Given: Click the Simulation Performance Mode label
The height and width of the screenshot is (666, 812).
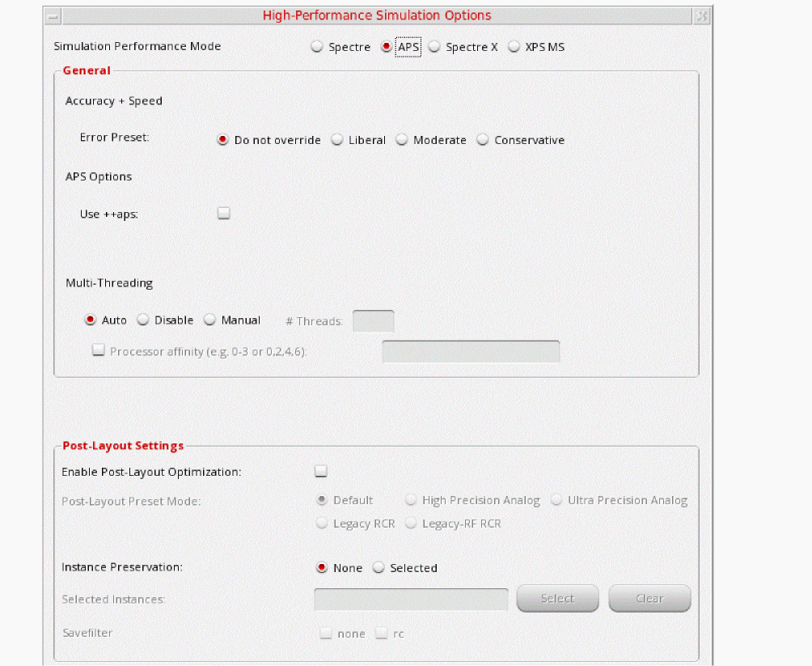Looking at the screenshot, I should pyautogui.click(x=137, y=46).
